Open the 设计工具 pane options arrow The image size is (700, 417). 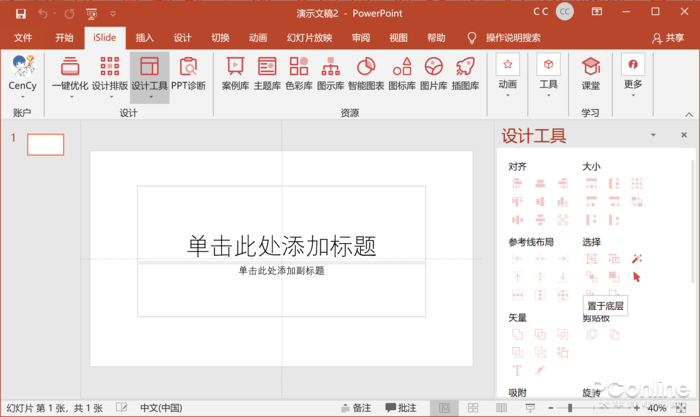point(654,135)
